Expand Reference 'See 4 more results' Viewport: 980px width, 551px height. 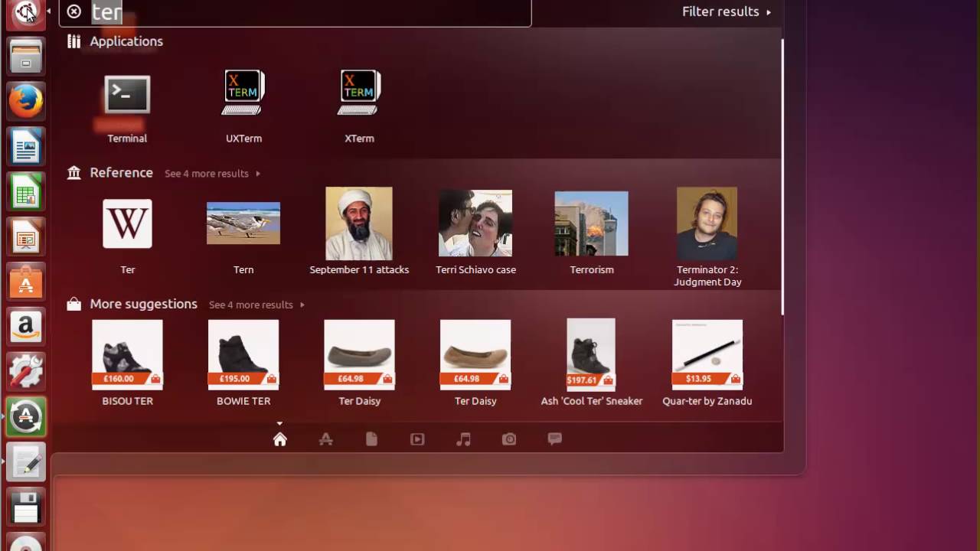[212, 174]
